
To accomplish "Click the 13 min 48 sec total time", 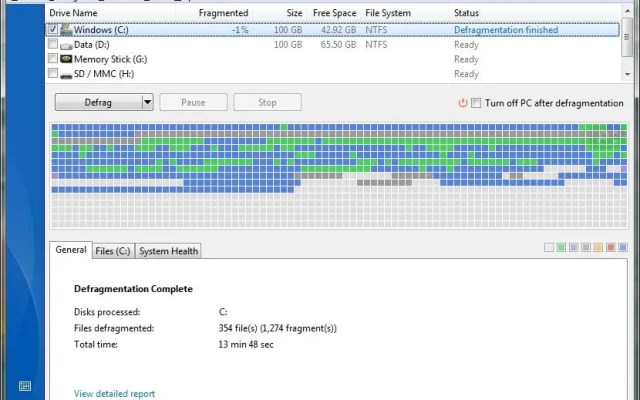I will [246, 344].
